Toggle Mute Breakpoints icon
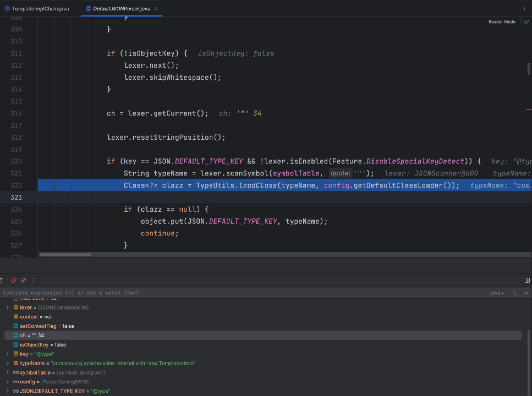Image resolution: width=532 pixels, height=396 pixels. (x=24, y=280)
